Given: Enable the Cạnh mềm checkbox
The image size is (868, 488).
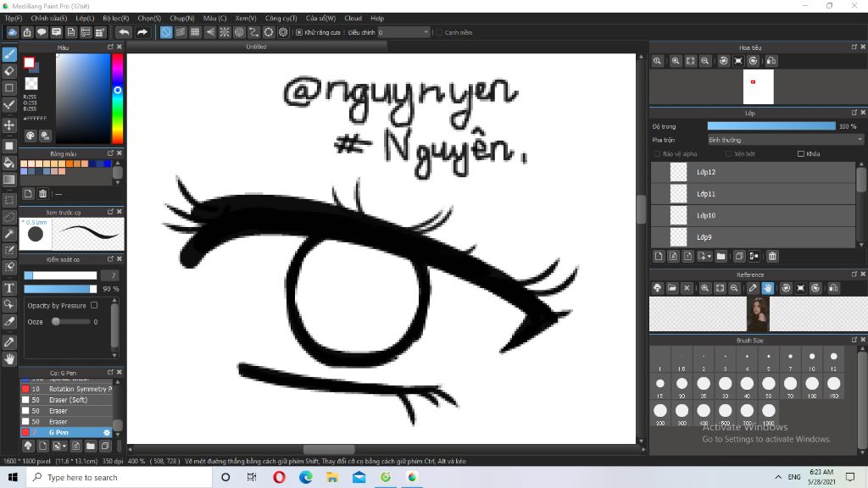Looking at the screenshot, I should (x=438, y=32).
